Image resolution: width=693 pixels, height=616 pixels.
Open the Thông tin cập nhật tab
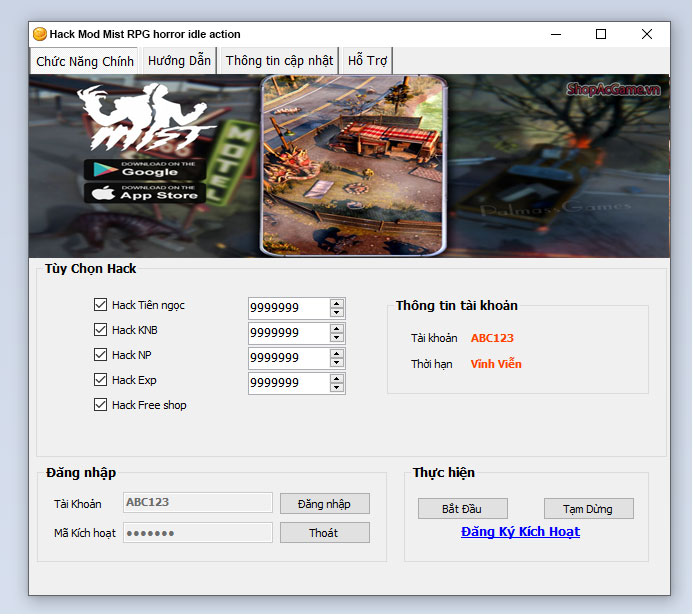tap(279, 61)
